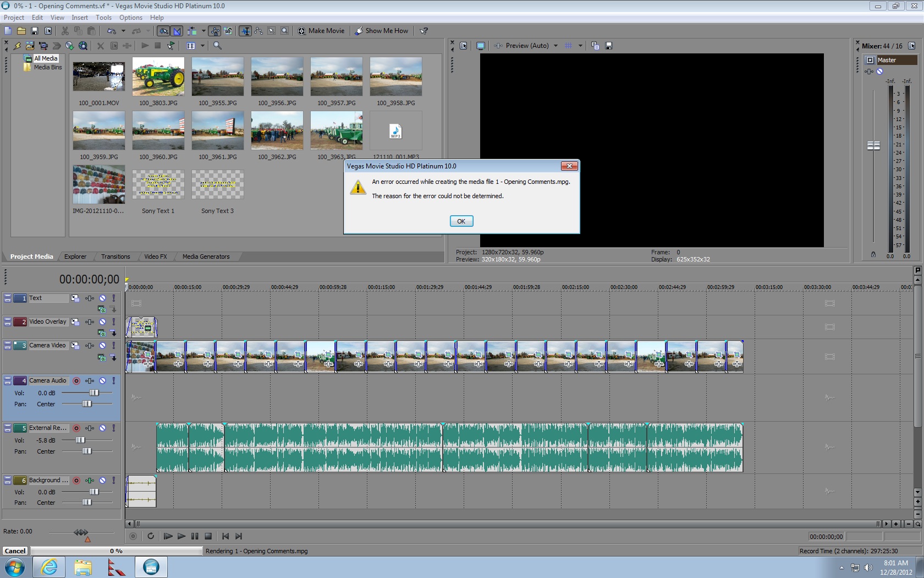Toggle Lock Envelopes to Events
The height and width of the screenshot is (578, 924).
215,31
